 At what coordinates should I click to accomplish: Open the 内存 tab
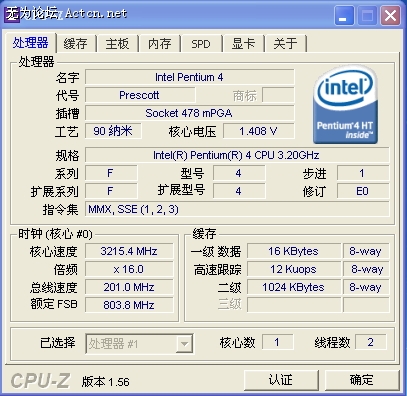159,44
